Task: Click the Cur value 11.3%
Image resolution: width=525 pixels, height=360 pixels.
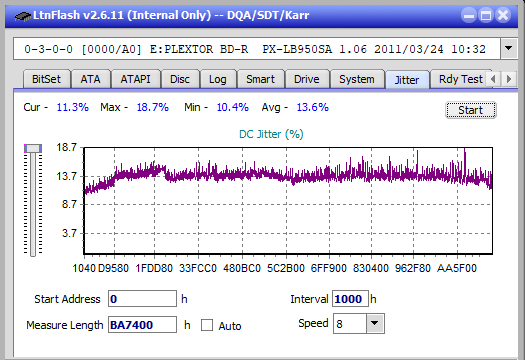Action: click(x=73, y=107)
